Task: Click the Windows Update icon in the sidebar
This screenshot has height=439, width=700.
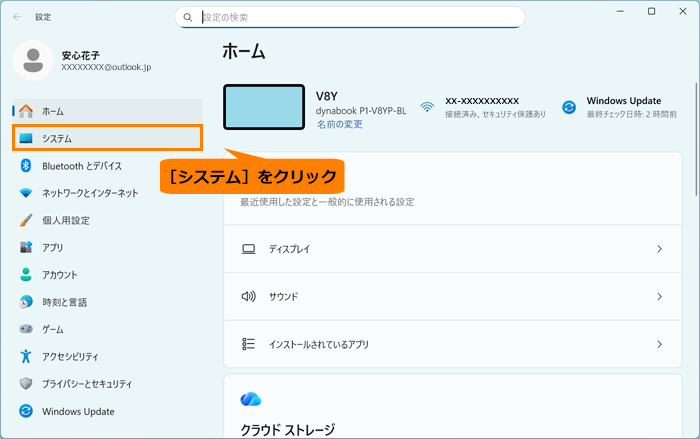Action: pos(26,411)
